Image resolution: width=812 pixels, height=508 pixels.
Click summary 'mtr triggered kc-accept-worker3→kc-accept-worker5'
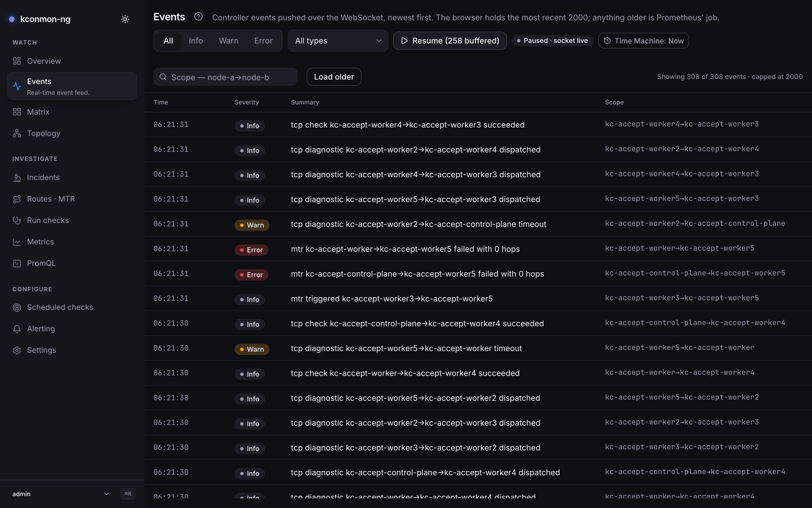[392, 299]
